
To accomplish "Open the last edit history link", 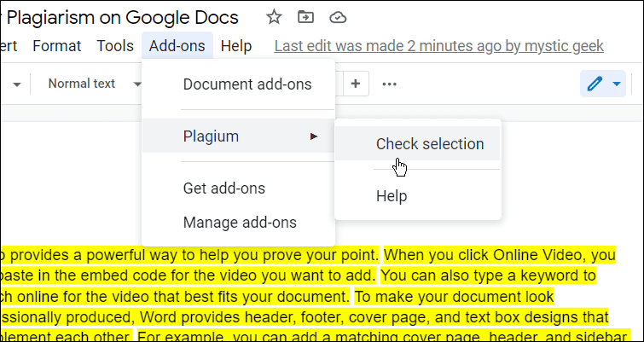I will pyautogui.click(x=439, y=46).
